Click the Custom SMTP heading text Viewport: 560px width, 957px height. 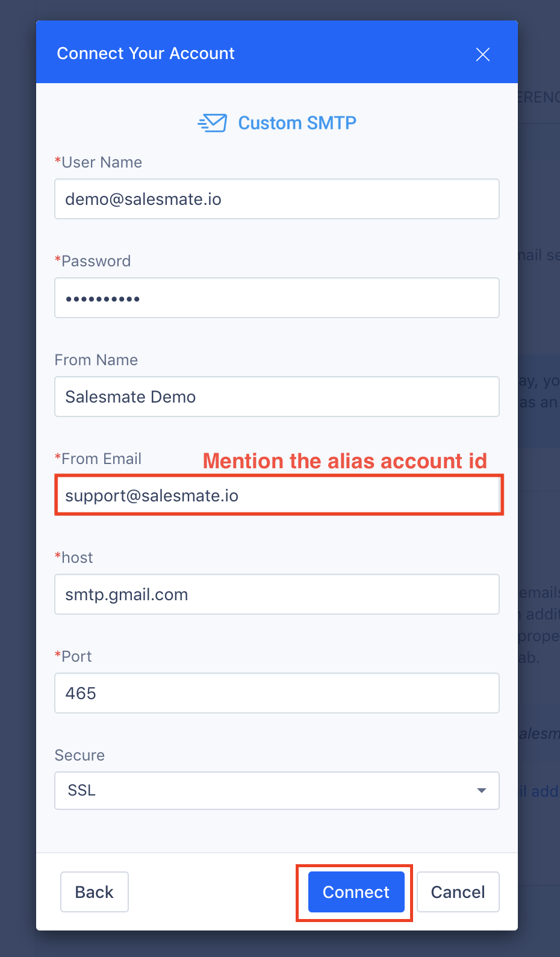click(297, 123)
